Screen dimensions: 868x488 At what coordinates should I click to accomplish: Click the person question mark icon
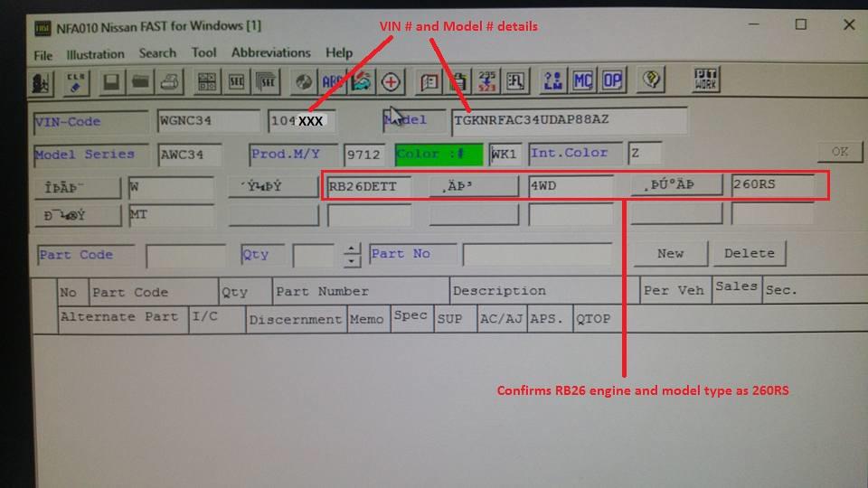click(x=553, y=80)
